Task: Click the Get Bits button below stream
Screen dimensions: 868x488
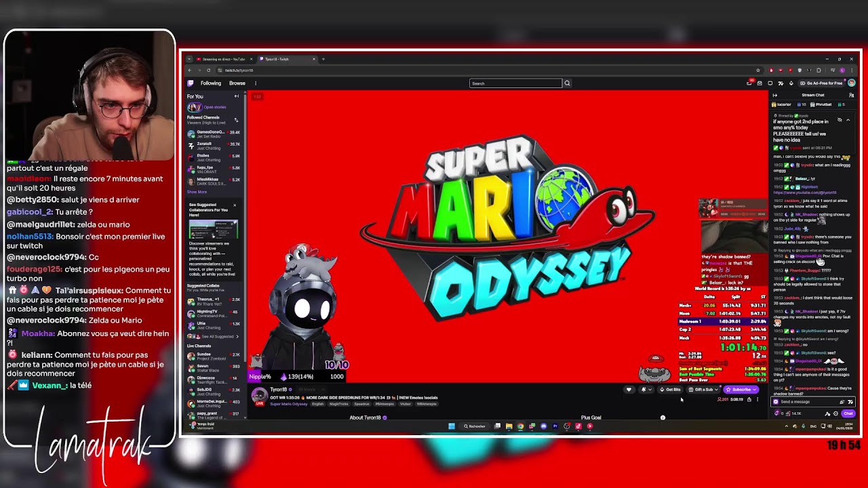Action: coord(670,390)
